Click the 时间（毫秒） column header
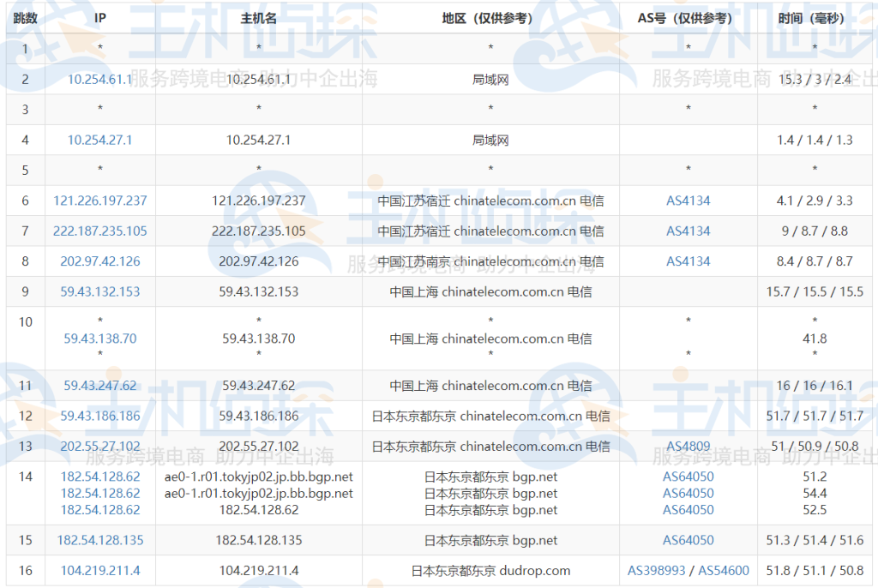 coord(815,18)
